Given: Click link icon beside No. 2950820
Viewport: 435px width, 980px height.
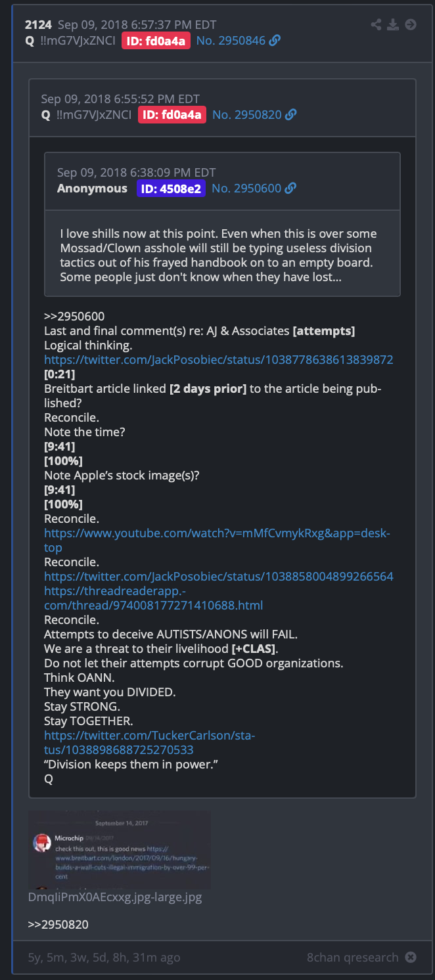Looking at the screenshot, I should click(291, 115).
